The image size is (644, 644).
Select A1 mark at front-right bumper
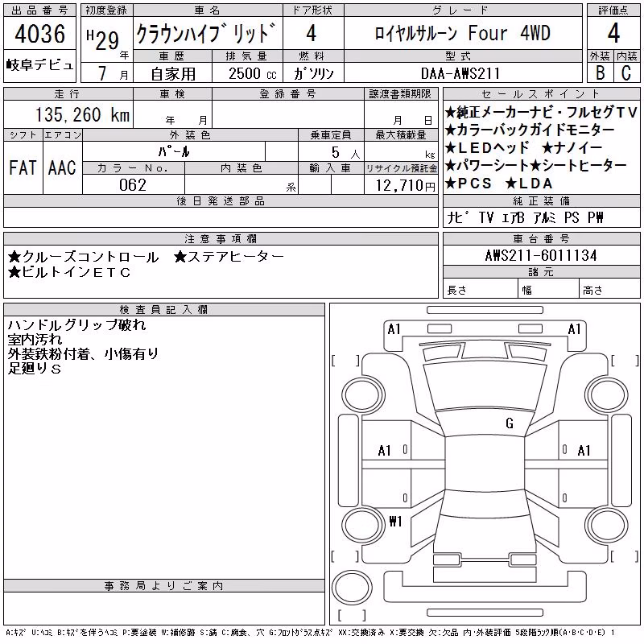click(x=574, y=329)
